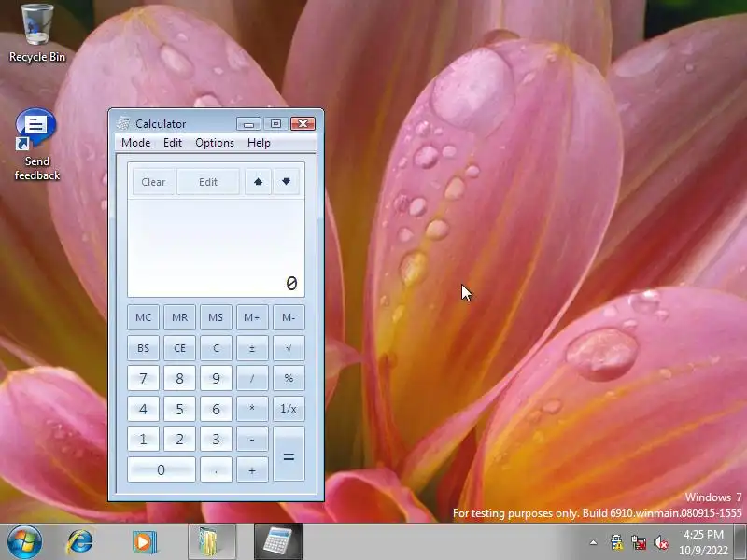This screenshot has width=747, height=560.
Task: Click the MR memory recall key
Action: 179,317
